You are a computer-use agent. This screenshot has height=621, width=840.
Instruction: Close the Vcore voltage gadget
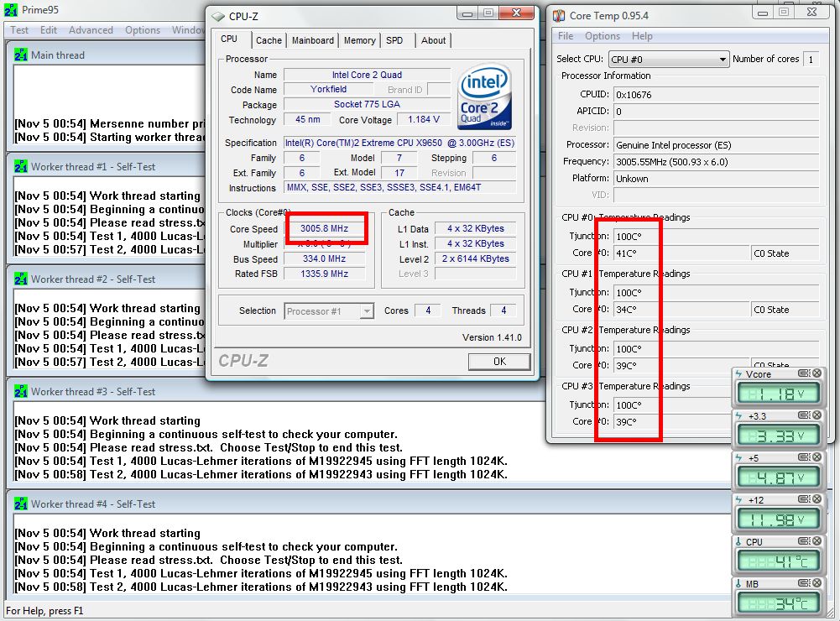point(817,373)
